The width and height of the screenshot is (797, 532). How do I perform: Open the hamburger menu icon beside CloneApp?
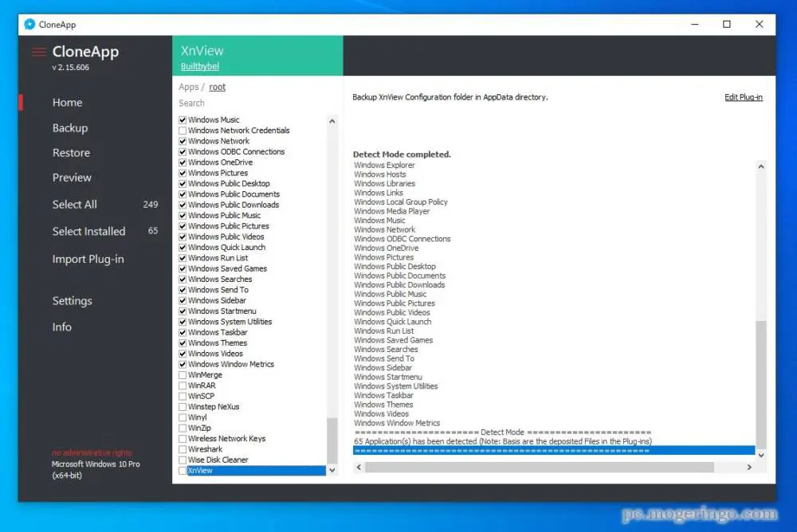(38, 52)
